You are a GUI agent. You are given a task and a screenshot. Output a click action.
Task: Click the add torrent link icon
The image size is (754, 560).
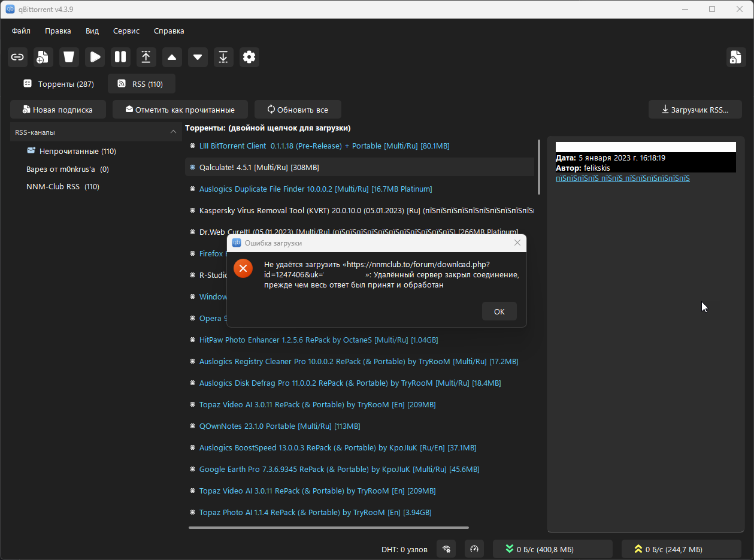18,57
